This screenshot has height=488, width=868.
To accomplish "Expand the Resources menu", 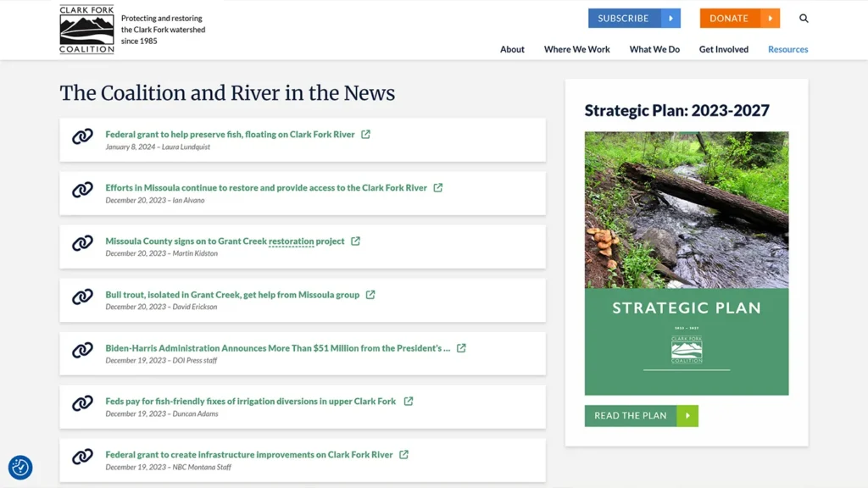I will (x=787, y=49).
